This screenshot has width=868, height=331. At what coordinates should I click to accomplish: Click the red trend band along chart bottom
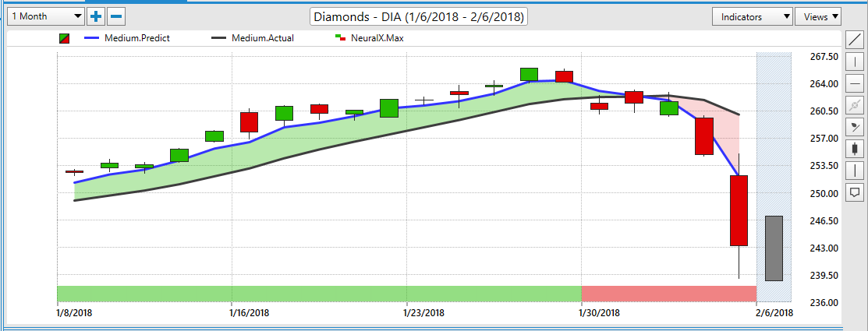668,294
